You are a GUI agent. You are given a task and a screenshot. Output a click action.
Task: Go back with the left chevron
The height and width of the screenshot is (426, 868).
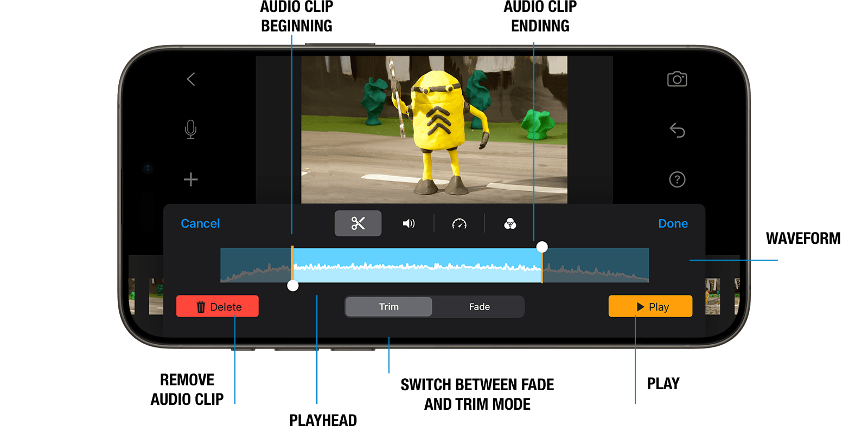[x=190, y=79]
